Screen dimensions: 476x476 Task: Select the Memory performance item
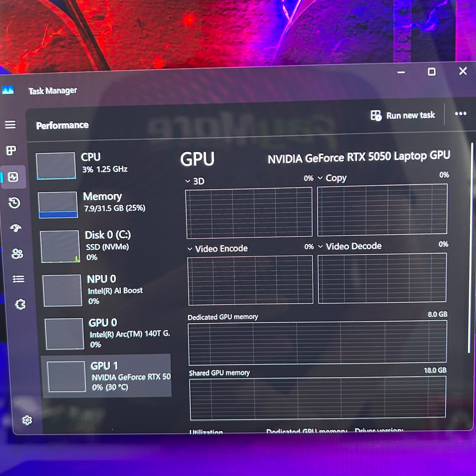(x=105, y=205)
